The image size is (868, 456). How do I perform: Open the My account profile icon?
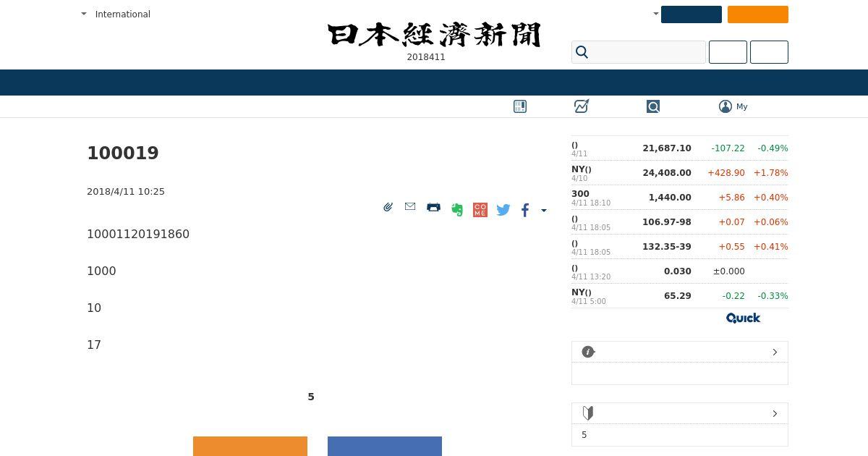tap(726, 106)
